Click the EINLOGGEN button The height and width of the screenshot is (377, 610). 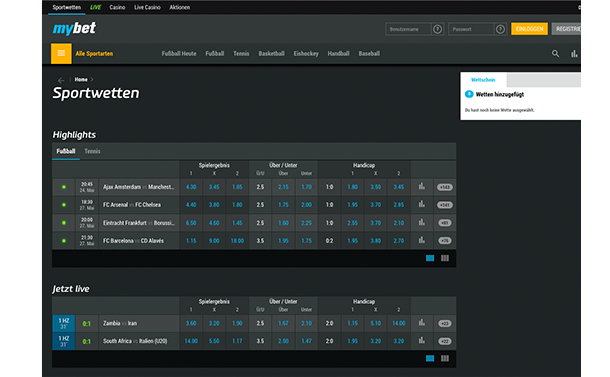[x=529, y=29]
